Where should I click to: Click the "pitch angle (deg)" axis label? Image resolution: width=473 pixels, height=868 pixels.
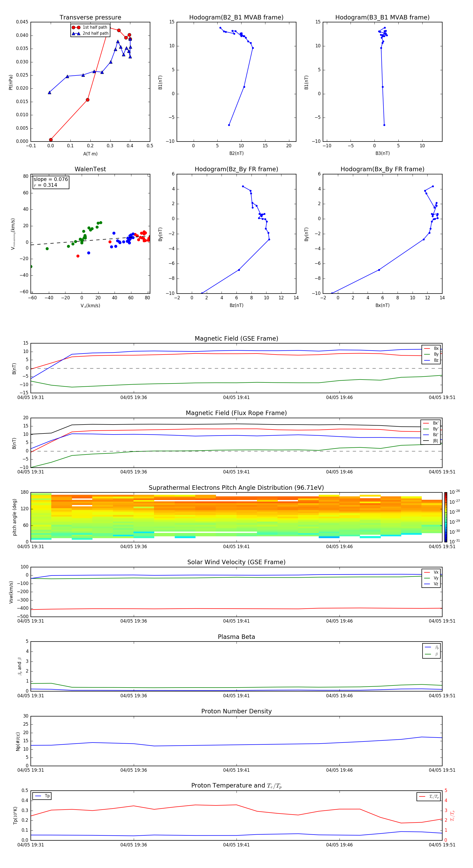pos(14,517)
